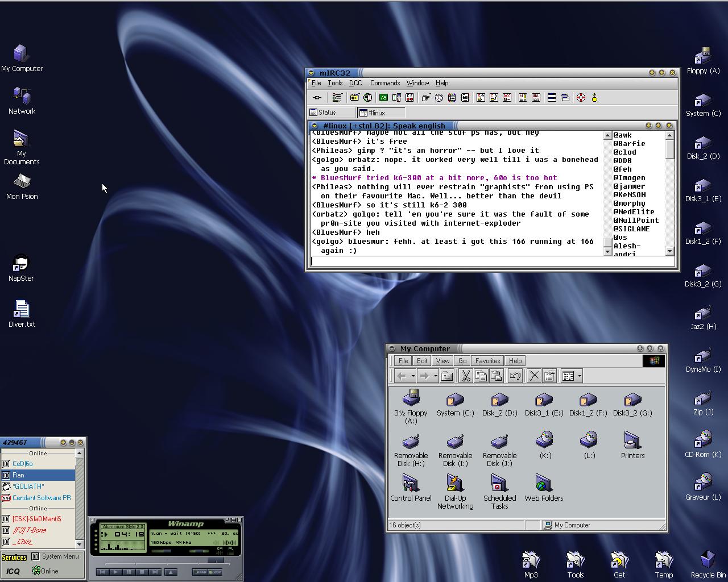This screenshot has height=582, width=728.
Task: Switch to #linux channel tab
Action: 381,113
